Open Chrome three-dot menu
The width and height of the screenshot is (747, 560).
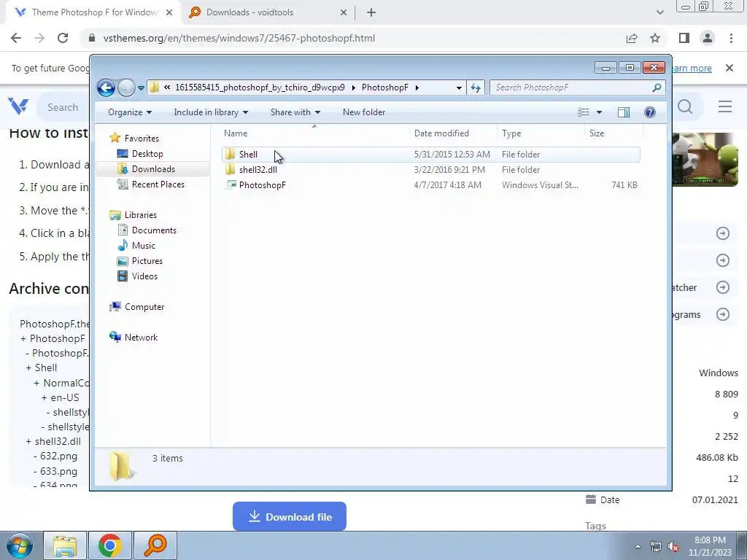731,38
